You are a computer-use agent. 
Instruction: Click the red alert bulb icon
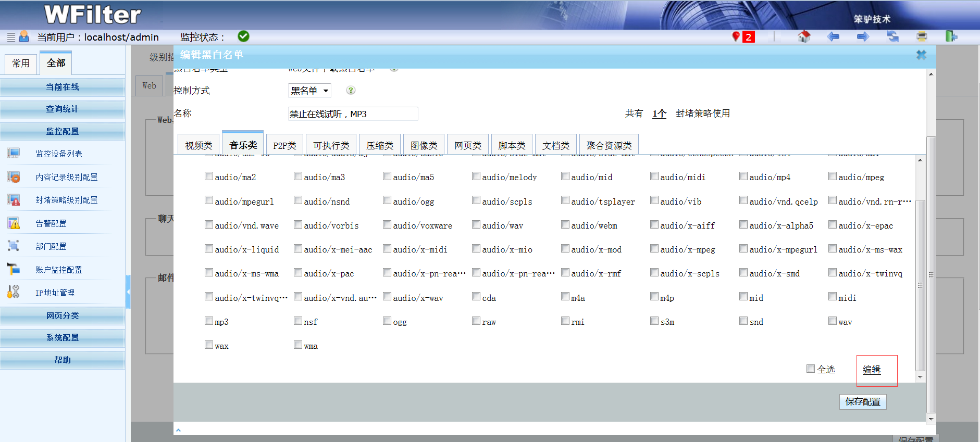pyautogui.click(x=736, y=36)
